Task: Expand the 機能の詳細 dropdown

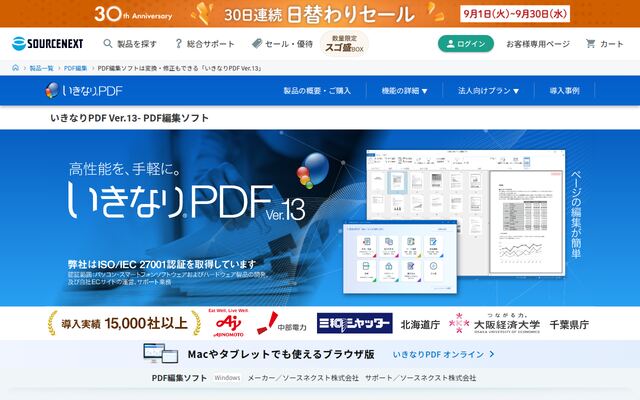Action: click(404, 91)
